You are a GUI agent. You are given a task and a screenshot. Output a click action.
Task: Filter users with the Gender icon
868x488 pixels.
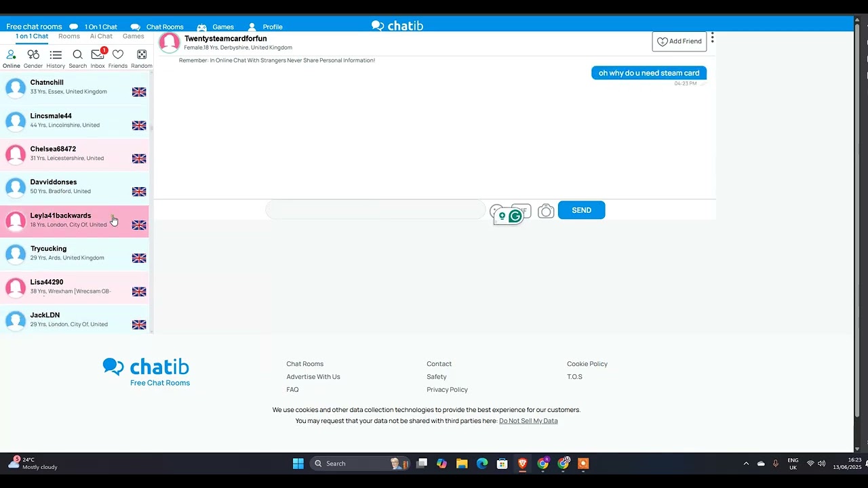tap(33, 58)
